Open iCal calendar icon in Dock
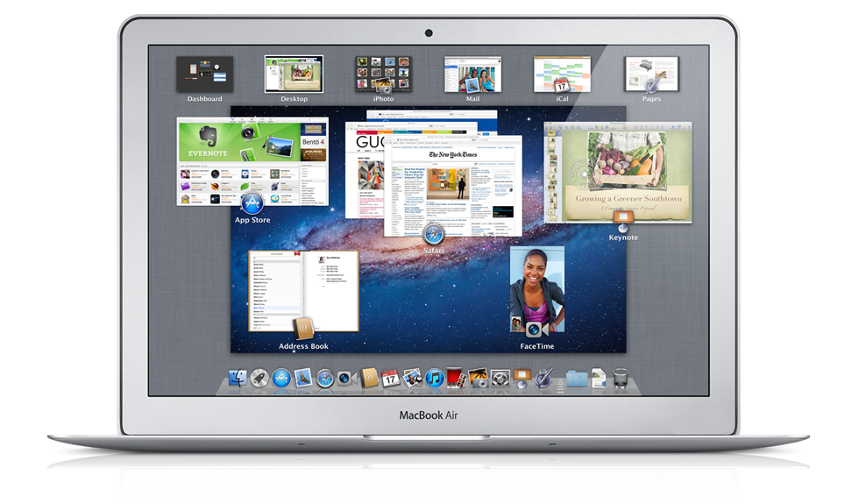 (x=390, y=378)
